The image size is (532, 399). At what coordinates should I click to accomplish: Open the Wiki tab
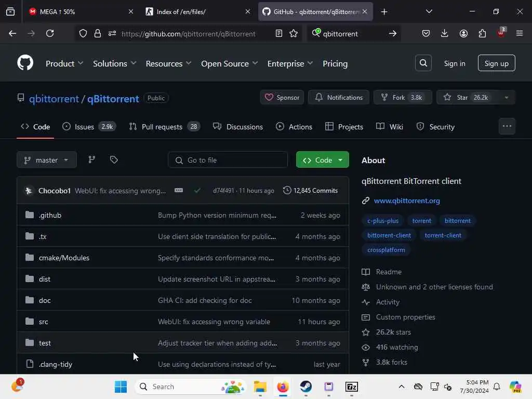390,127
